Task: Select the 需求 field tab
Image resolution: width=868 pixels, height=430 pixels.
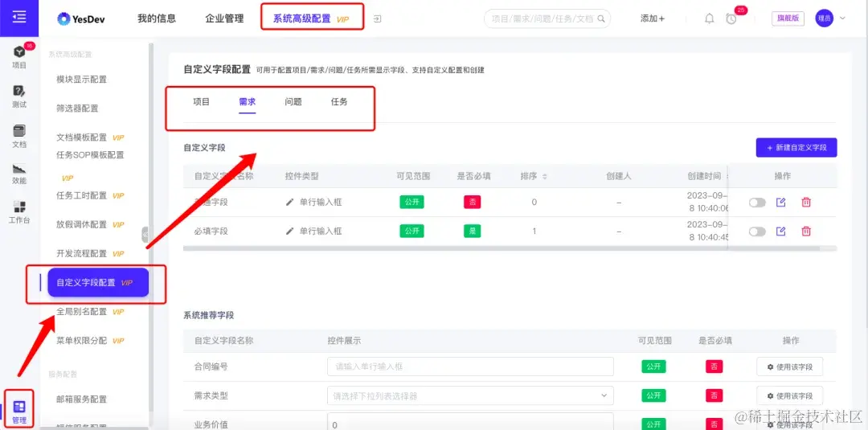Action: [248, 102]
